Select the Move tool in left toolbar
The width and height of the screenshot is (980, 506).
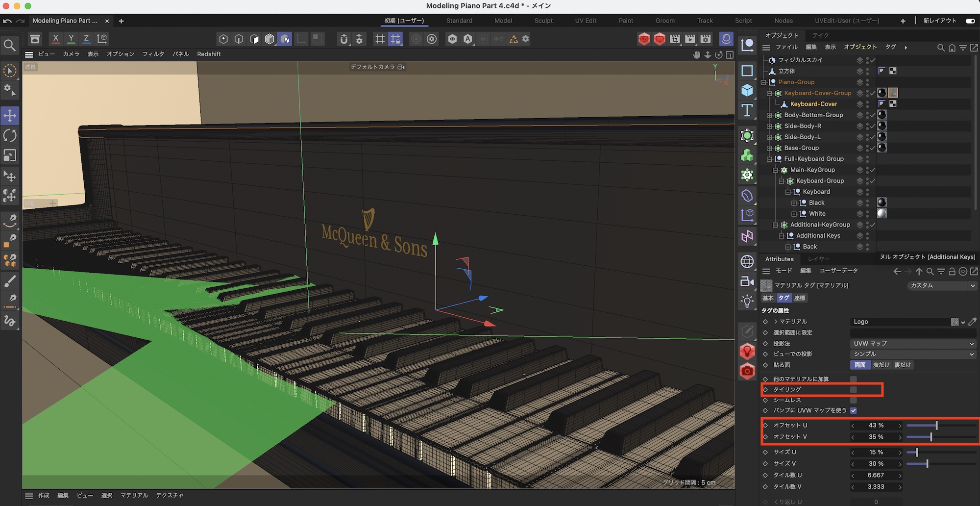[x=10, y=116]
